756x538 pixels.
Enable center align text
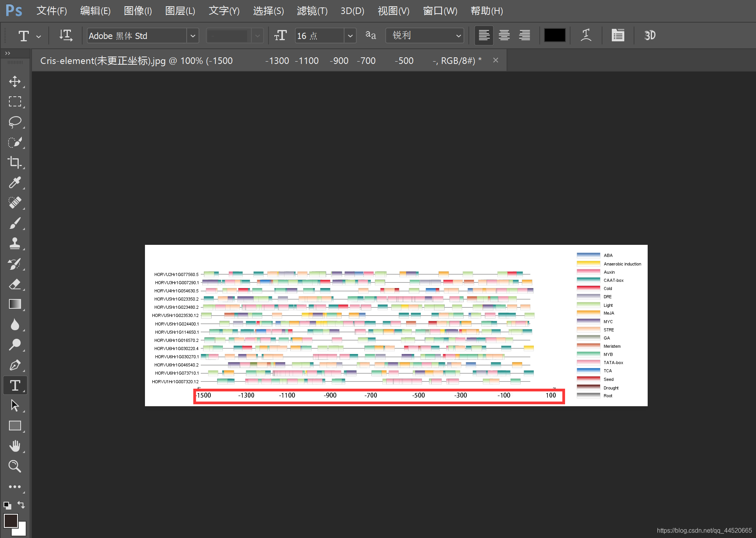[504, 35]
